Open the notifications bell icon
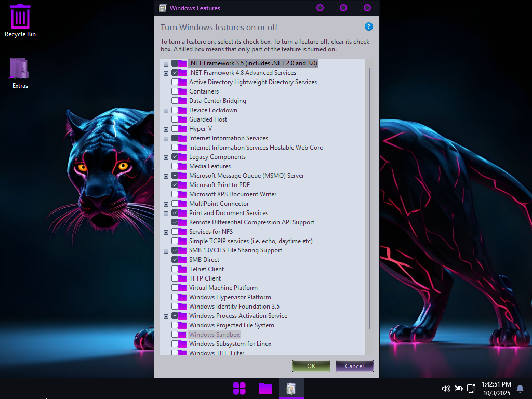The image size is (532, 399). click(520, 388)
